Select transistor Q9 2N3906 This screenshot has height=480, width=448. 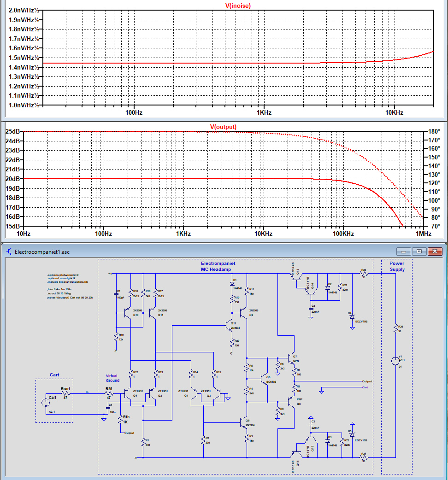pyautogui.click(x=244, y=313)
